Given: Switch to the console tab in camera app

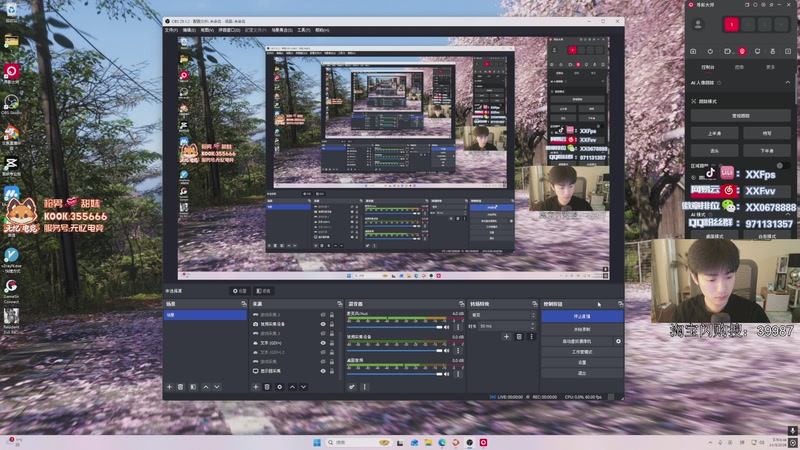Looking at the screenshot, I should [x=708, y=67].
